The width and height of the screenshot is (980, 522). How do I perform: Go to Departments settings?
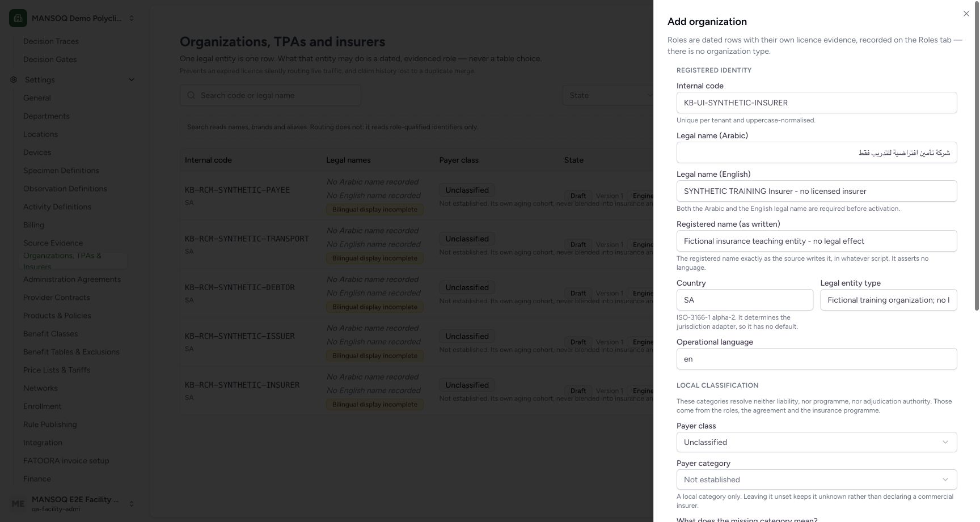47,116
